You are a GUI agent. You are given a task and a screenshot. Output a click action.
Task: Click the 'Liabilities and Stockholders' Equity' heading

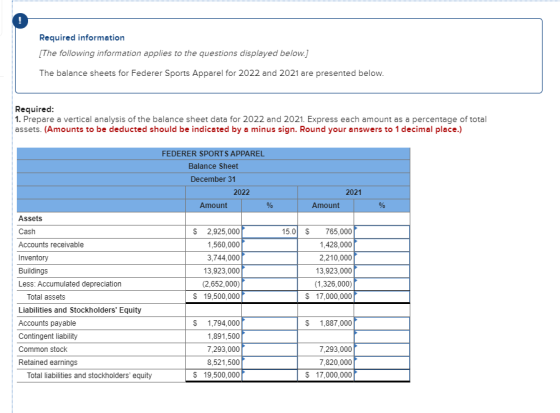tap(80, 310)
